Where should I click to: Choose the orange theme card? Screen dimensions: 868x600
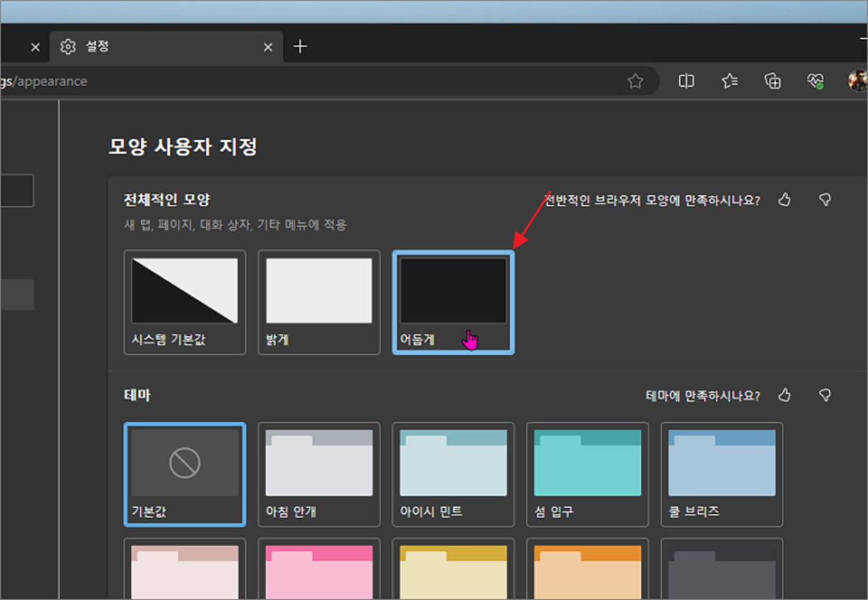587,569
